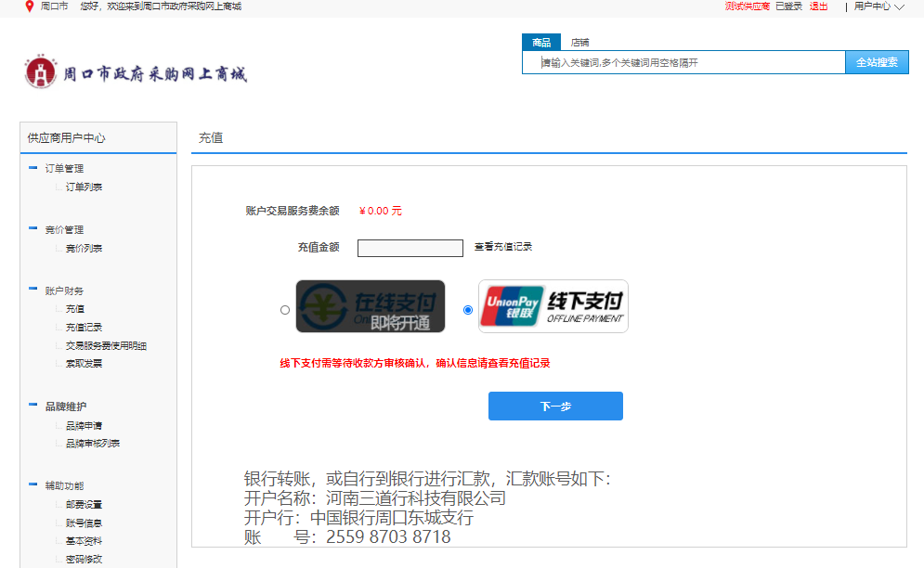The image size is (924, 568).
Task: Click the red location pin icon
Action: point(30,6)
